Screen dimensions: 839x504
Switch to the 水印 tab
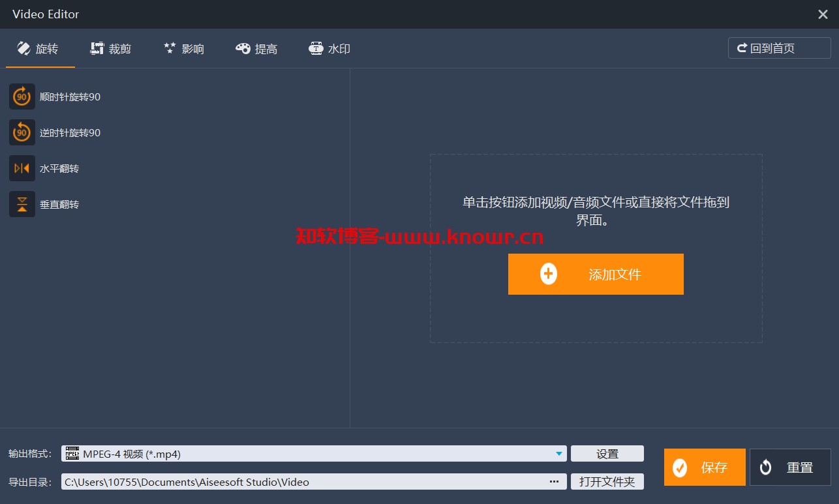pos(329,49)
